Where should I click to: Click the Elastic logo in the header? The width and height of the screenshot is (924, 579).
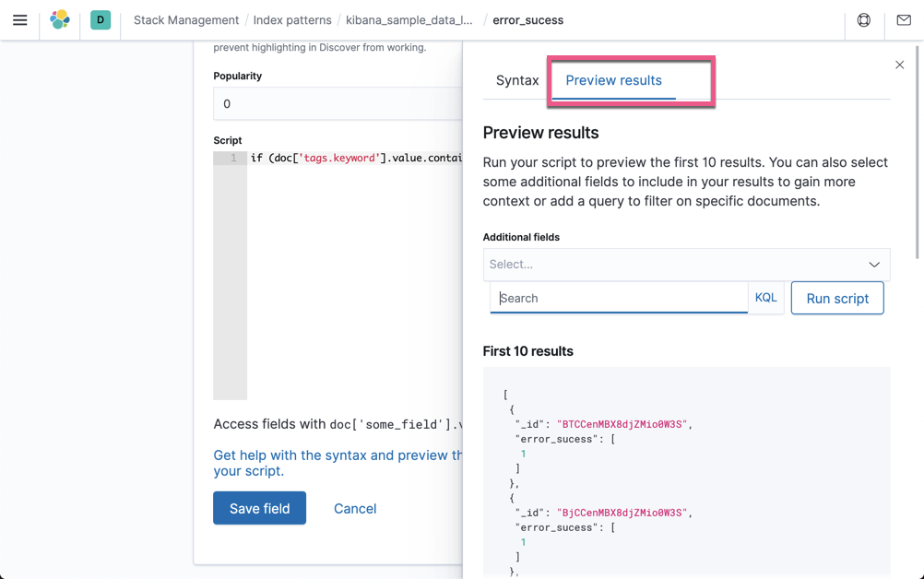[x=60, y=19]
